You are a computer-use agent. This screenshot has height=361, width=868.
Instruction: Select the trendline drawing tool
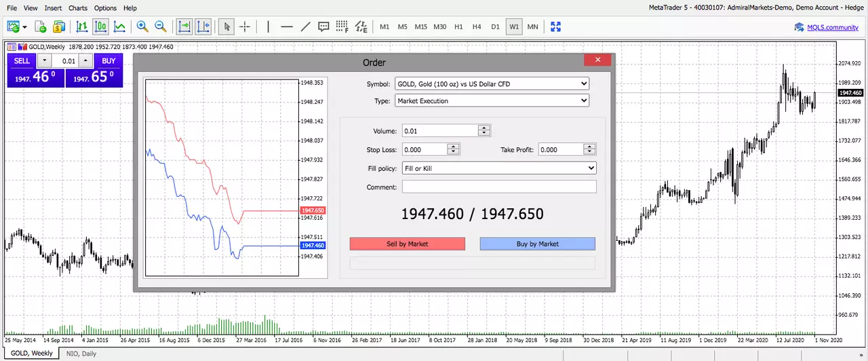coord(305,27)
